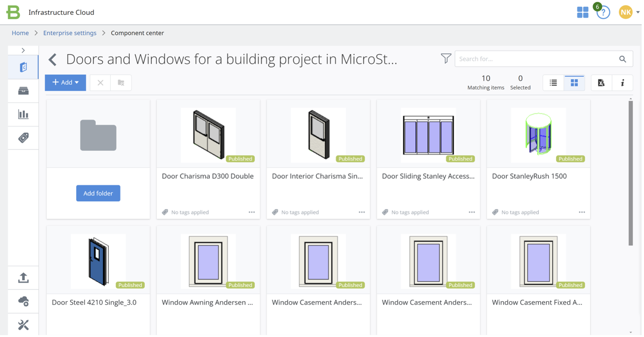
Task: Select the upload icon in the sidebar
Action: click(23, 277)
